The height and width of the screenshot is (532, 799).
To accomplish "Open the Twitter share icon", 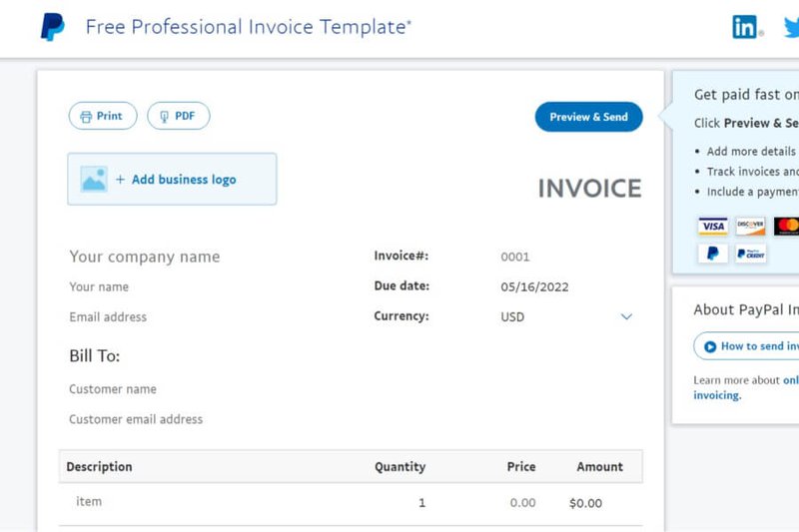I will 791,27.
